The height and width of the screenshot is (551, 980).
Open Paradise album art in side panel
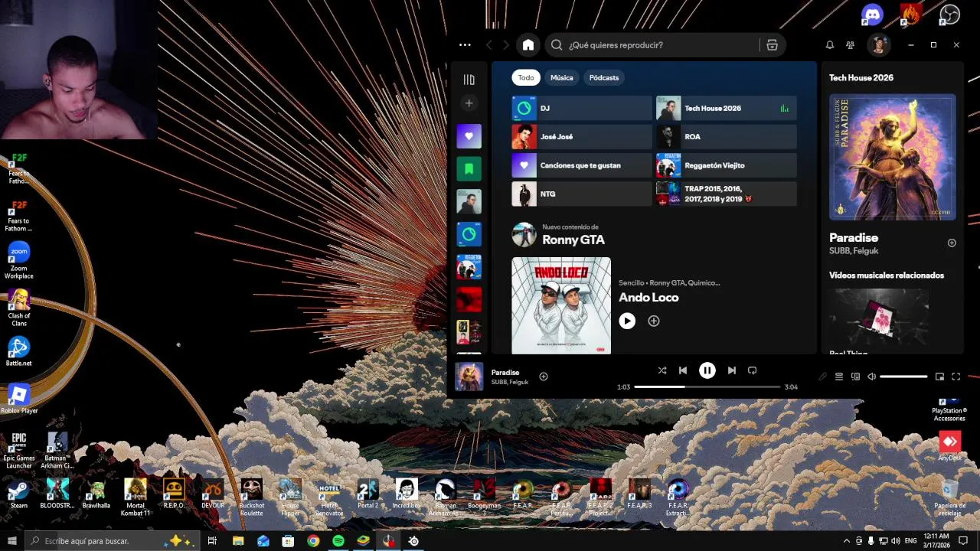[893, 157]
